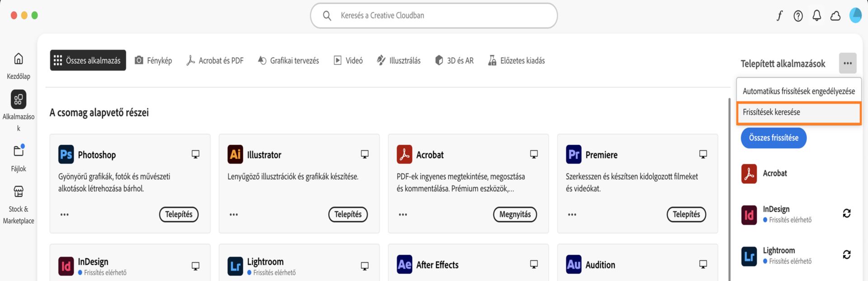Click the desktop monitor icon on the Photoshop card
This screenshot has width=868, height=281.
pos(195,154)
